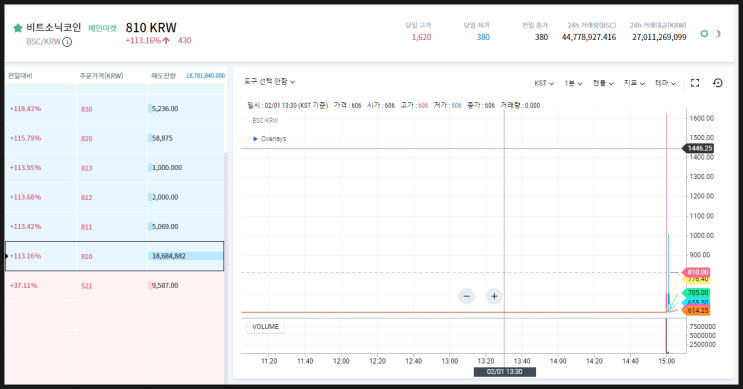Image resolution: width=743 pixels, height=389 pixels.
Task: Select the highlighted price 810 row
Action: (115, 256)
